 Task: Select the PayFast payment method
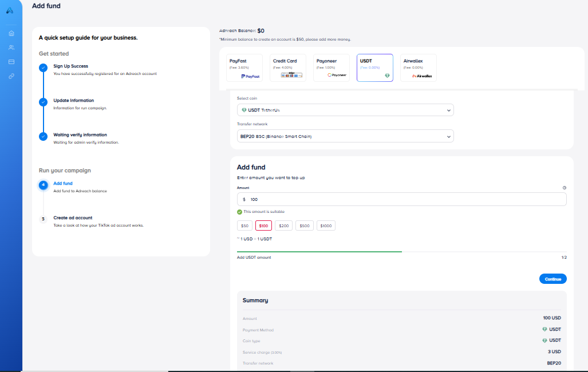tap(244, 68)
